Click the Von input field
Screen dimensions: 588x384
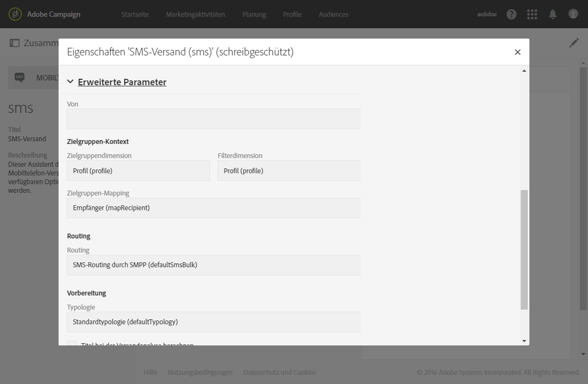pos(214,119)
